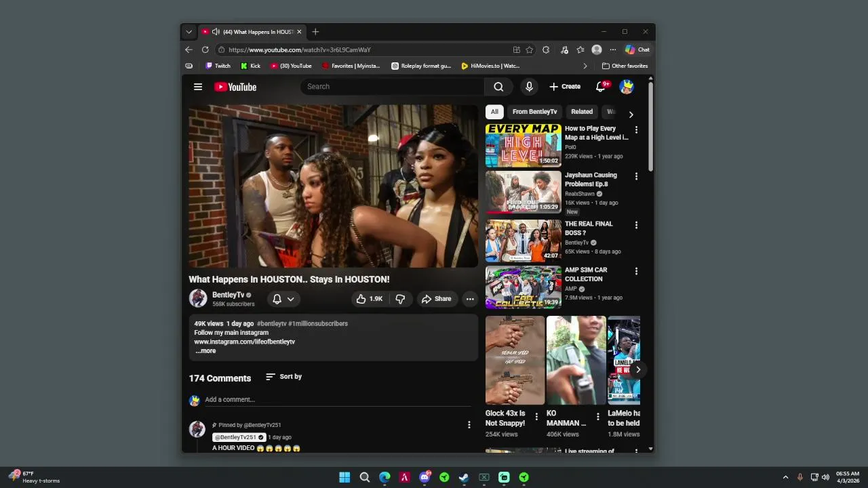Click the YouTube search input field
The height and width of the screenshot is (488, 868).
(x=392, y=87)
